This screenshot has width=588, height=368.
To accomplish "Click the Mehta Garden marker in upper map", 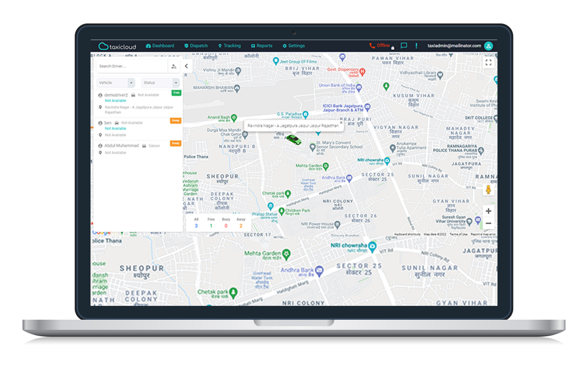I will tap(325, 166).
